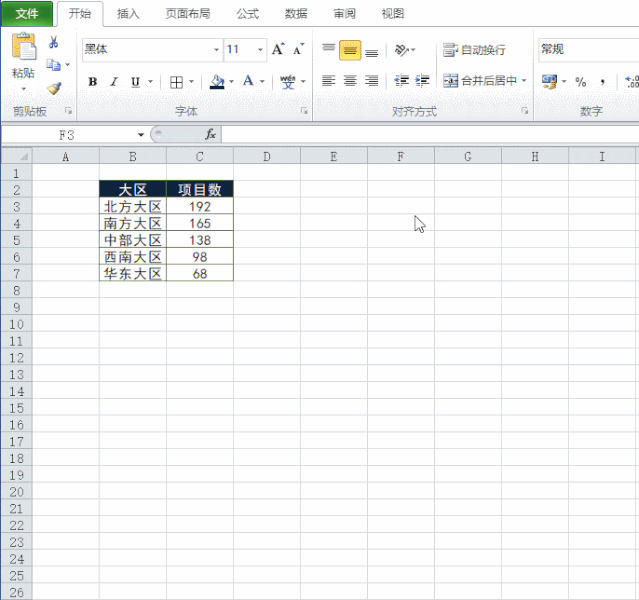Apply comma style
639x600 pixels.
pos(602,82)
